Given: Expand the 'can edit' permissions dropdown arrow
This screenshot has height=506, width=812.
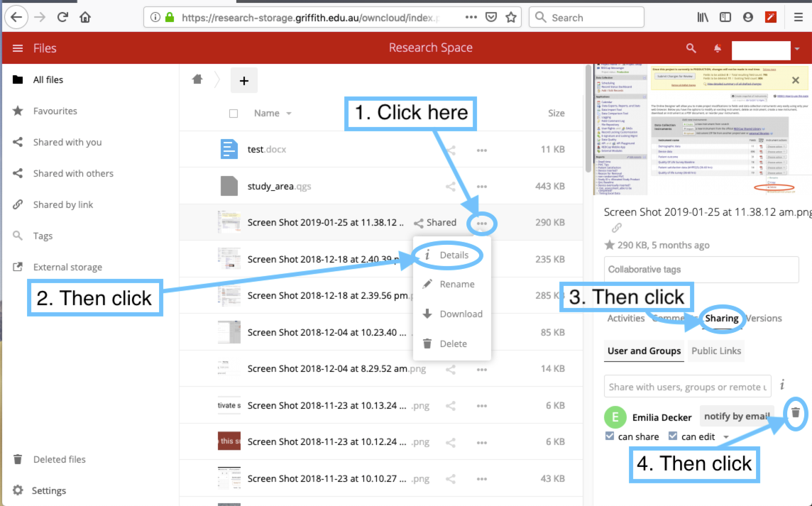Looking at the screenshot, I should (x=726, y=437).
